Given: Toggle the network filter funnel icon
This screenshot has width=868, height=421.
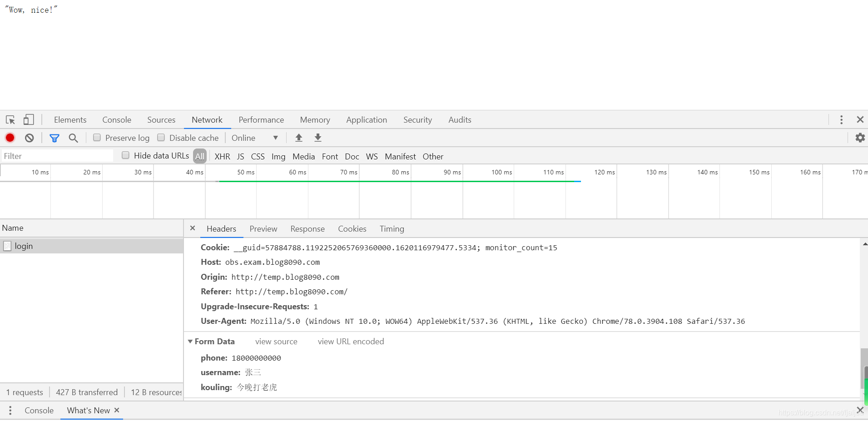Looking at the screenshot, I should [x=55, y=138].
